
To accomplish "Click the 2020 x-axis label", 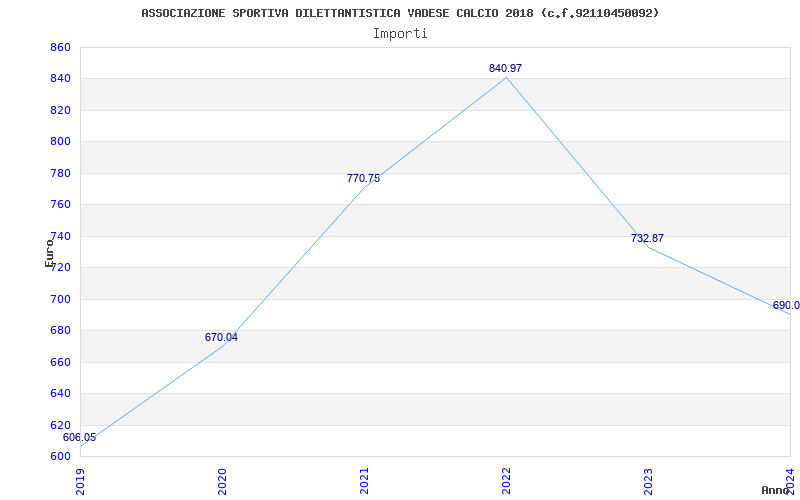I will [x=222, y=481].
